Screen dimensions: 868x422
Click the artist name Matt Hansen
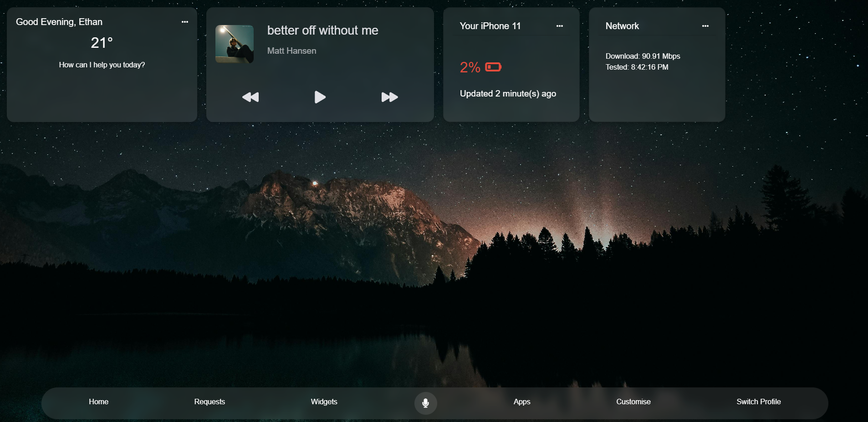coord(291,51)
